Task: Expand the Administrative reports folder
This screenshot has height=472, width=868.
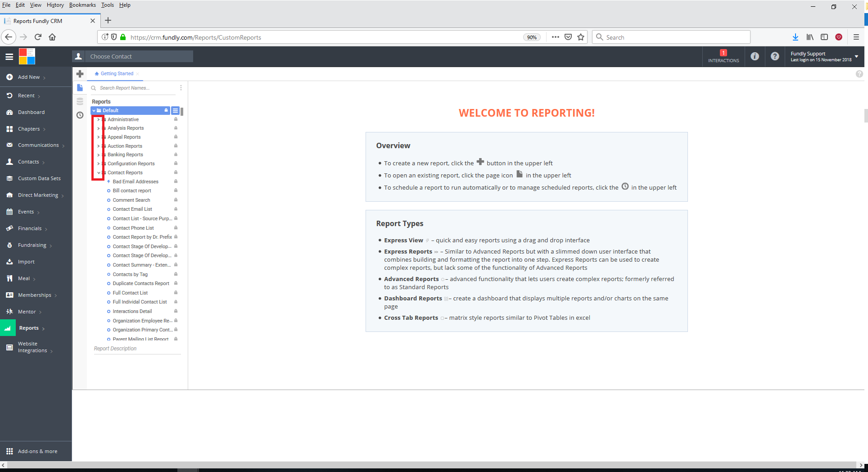Action: tap(99, 119)
